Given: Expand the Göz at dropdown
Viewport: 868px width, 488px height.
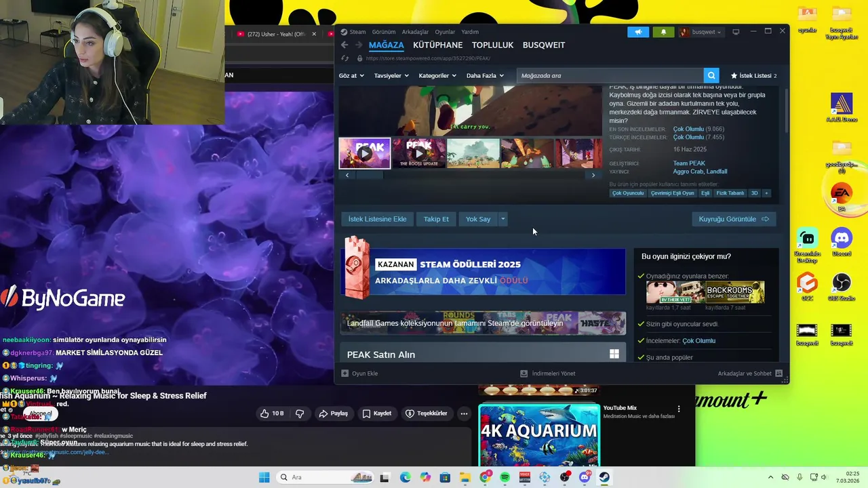Looking at the screenshot, I should (x=351, y=75).
